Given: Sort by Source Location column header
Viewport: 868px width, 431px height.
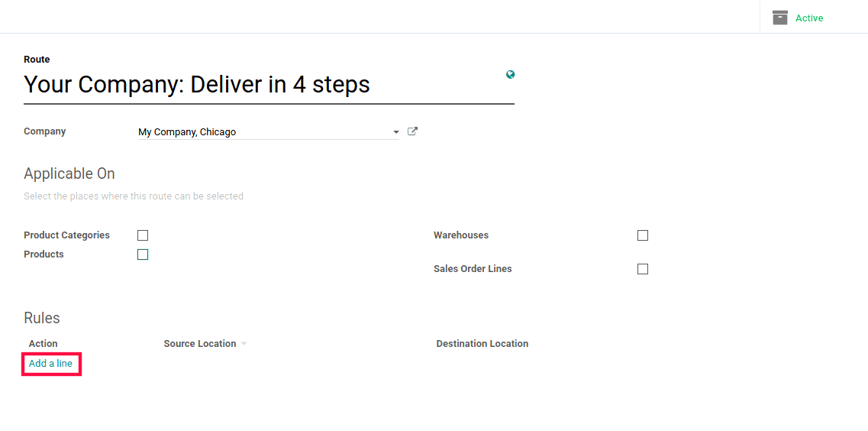Looking at the screenshot, I should (200, 343).
